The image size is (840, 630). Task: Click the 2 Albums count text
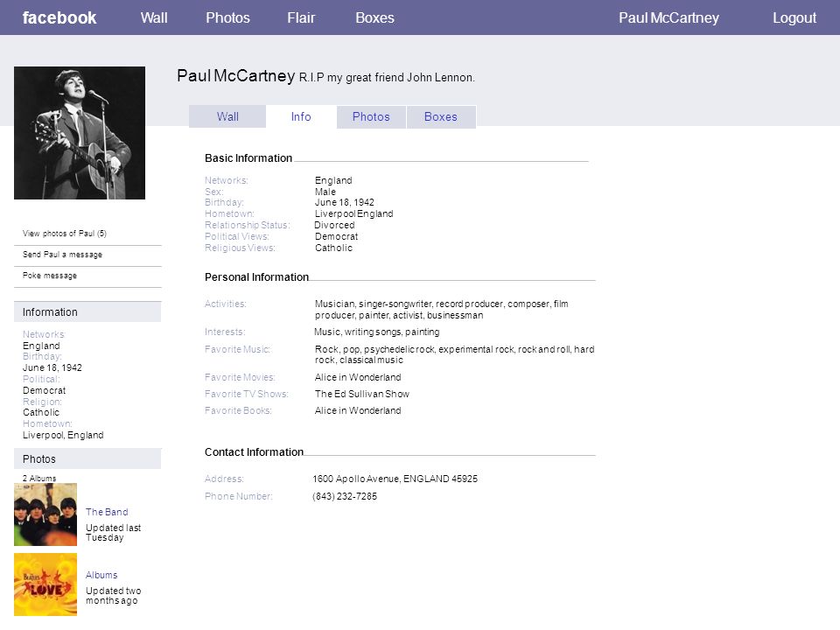(x=39, y=478)
